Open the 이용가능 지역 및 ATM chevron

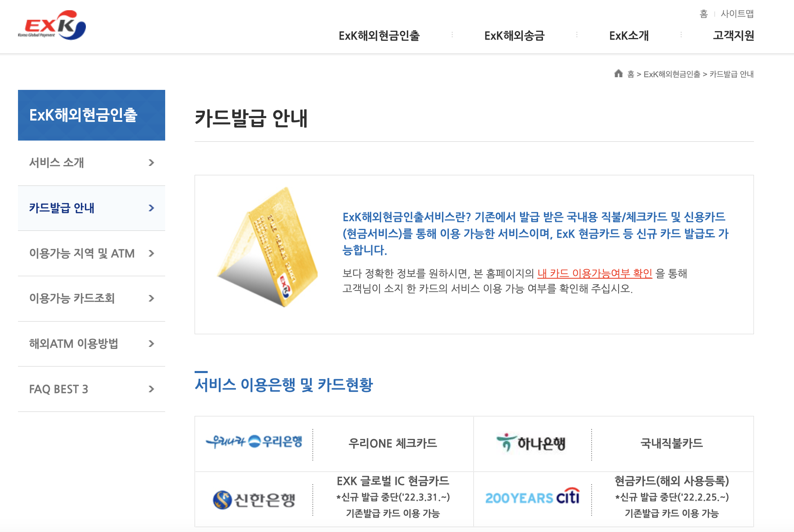click(151, 253)
